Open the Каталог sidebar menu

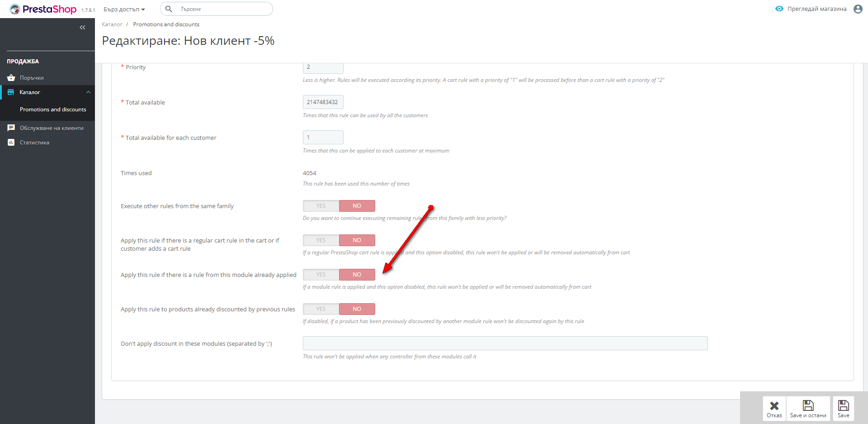[30, 92]
